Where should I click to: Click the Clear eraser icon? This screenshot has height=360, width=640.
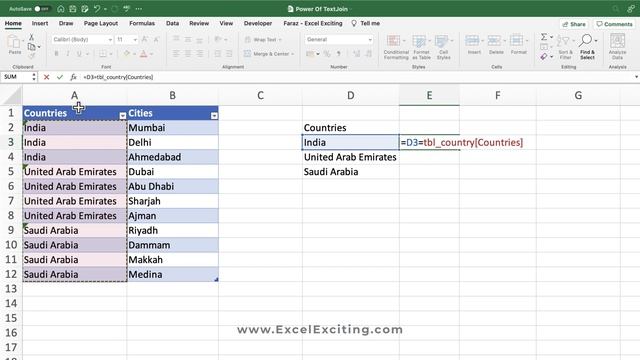[544, 57]
